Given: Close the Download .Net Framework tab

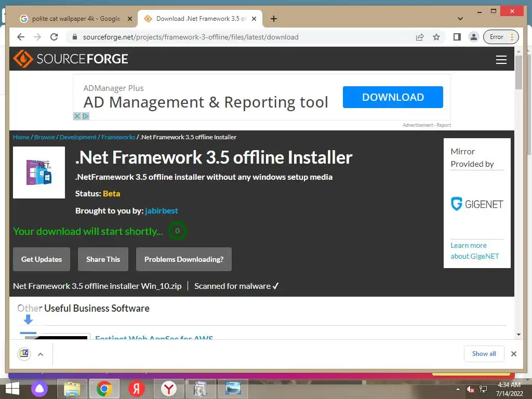Looking at the screenshot, I should click(254, 19).
